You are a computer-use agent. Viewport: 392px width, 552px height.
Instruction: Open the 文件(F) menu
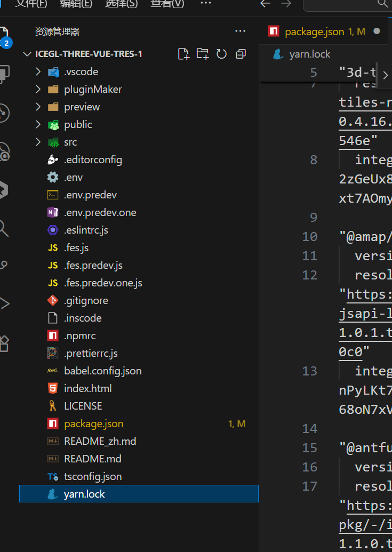pyautogui.click(x=31, y=4)
